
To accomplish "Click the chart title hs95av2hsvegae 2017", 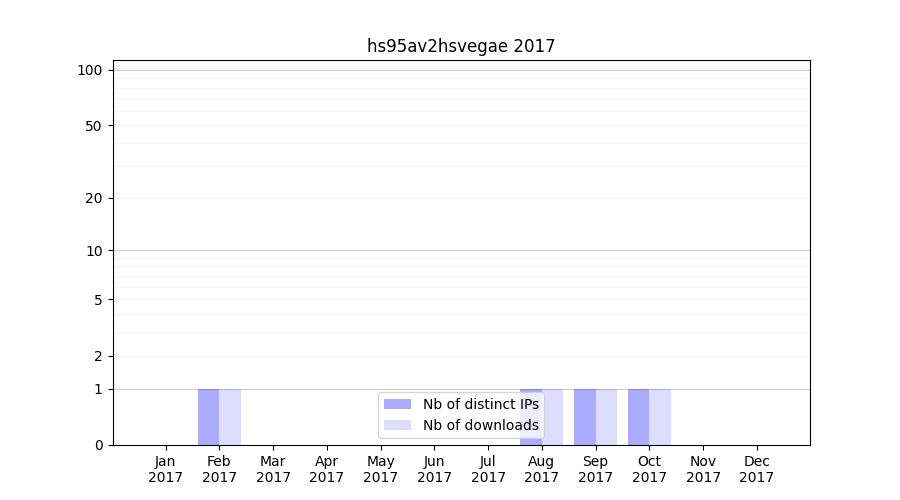I will click(460, 46).
